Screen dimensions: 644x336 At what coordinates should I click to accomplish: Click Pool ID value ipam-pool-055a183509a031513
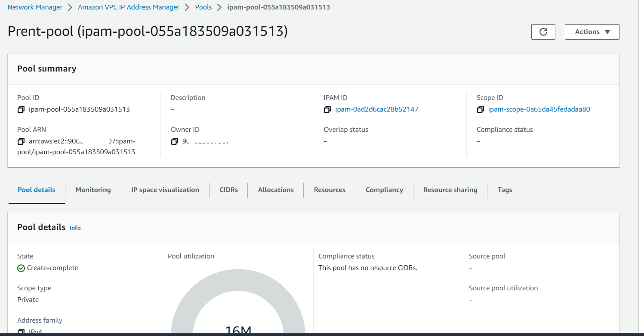coord(79,109)
